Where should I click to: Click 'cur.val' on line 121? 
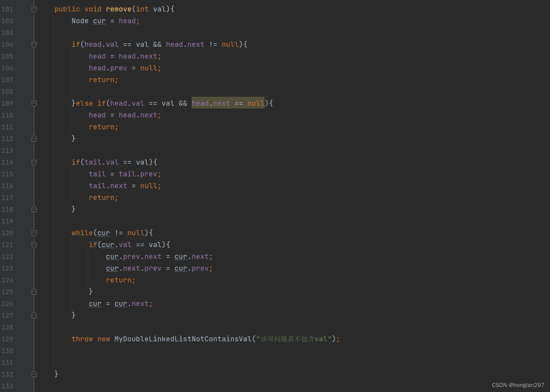tap(117, 245)
